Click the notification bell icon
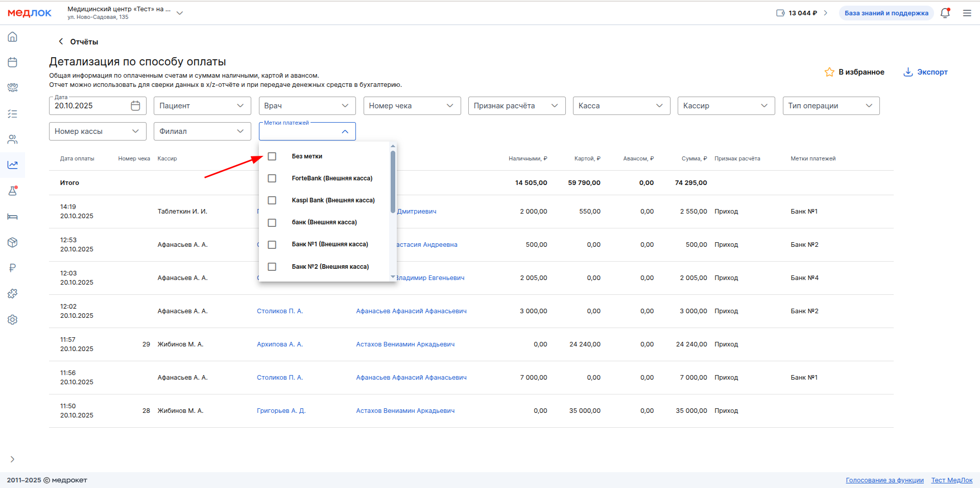This screenshot has height=488, width=980. [945, 13]
